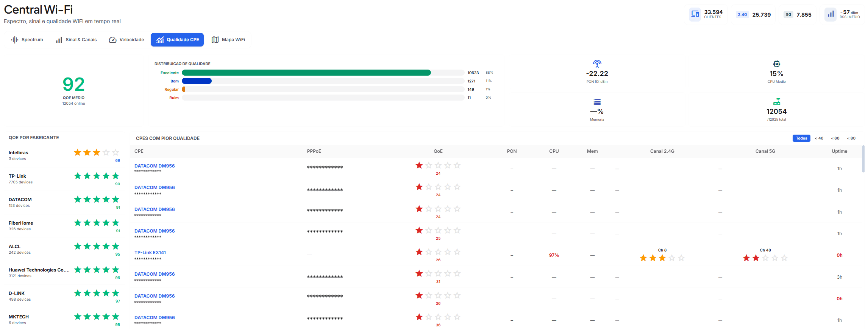The height and width of the screenshot is (329, 868).
Task: Click the Intelbras star rating
Action: click(97, 152)
